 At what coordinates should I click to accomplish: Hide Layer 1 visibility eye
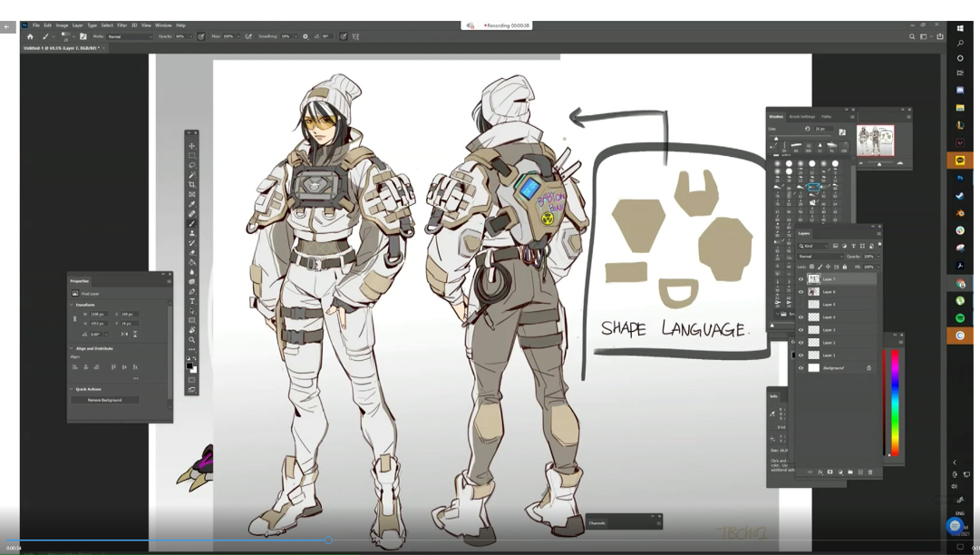coord(801,355)
